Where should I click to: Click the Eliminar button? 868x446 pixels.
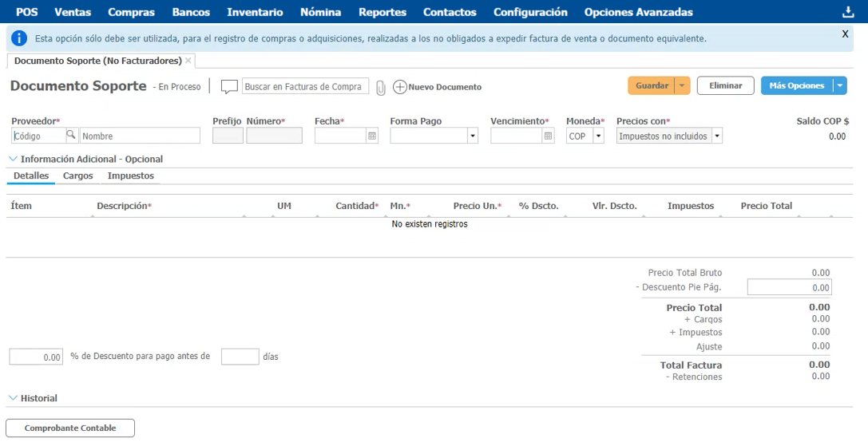coord(725,86)
